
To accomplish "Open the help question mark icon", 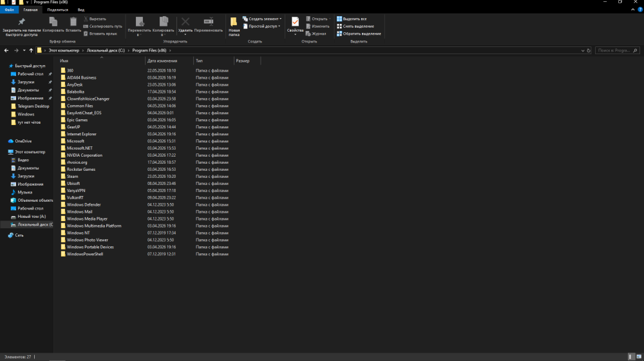I will [640, 10].
